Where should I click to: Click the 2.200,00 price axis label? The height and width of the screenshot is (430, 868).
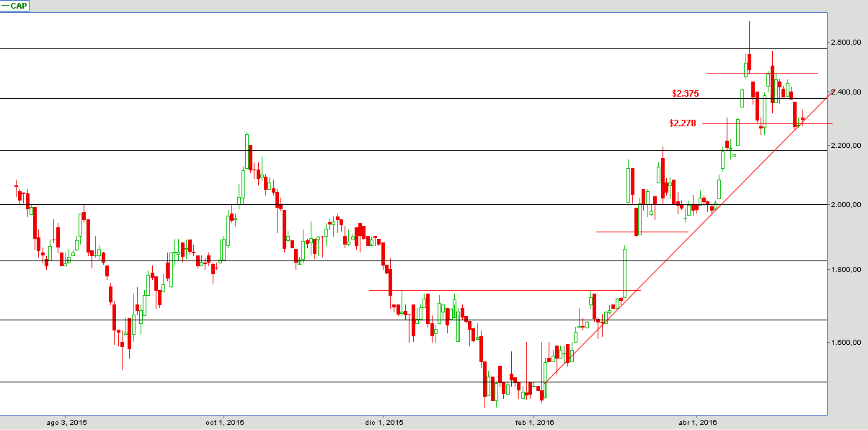pos(846,146)
